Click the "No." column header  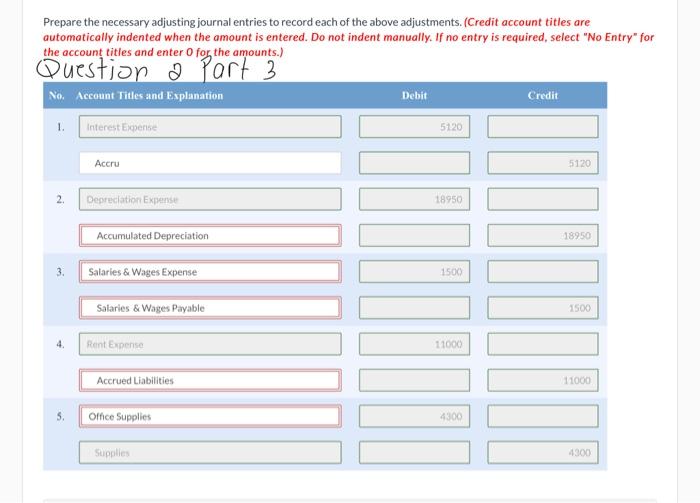click(x=57, y=96)
